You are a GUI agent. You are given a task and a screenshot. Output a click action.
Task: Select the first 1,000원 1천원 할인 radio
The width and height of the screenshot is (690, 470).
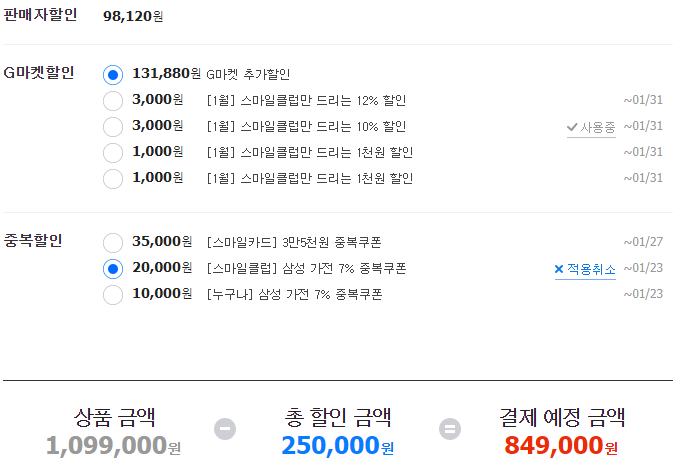(x=113, y=153)
